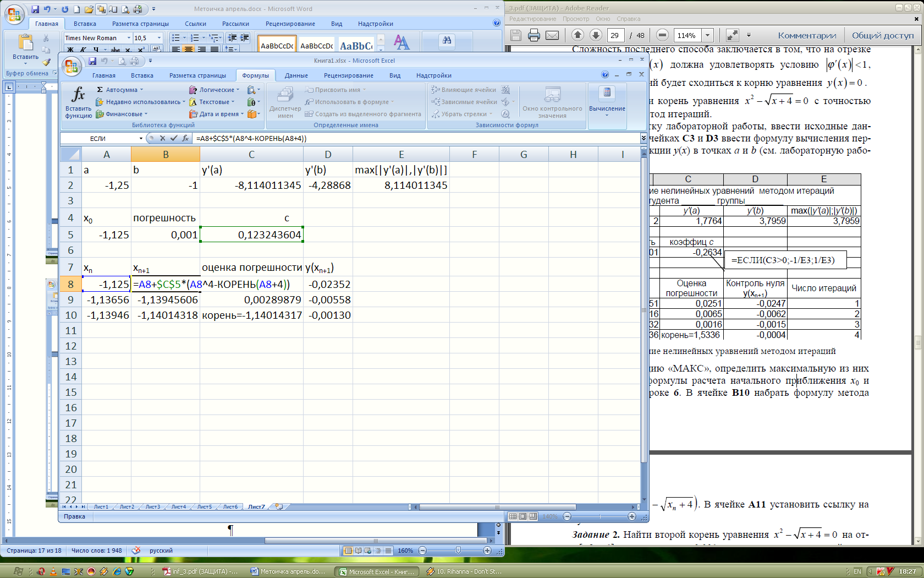Open Диспетчер имен name manager
924x578 pixels.
click(x=285, y=103)
